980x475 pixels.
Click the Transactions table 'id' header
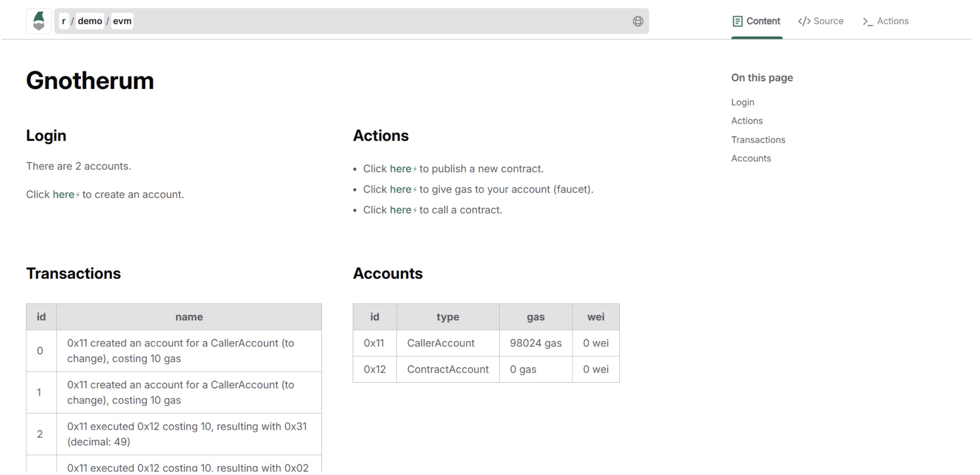41,317
